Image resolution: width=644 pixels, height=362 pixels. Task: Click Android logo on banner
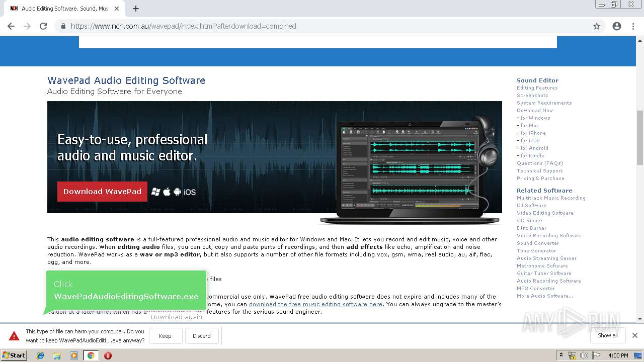[177, 192]
